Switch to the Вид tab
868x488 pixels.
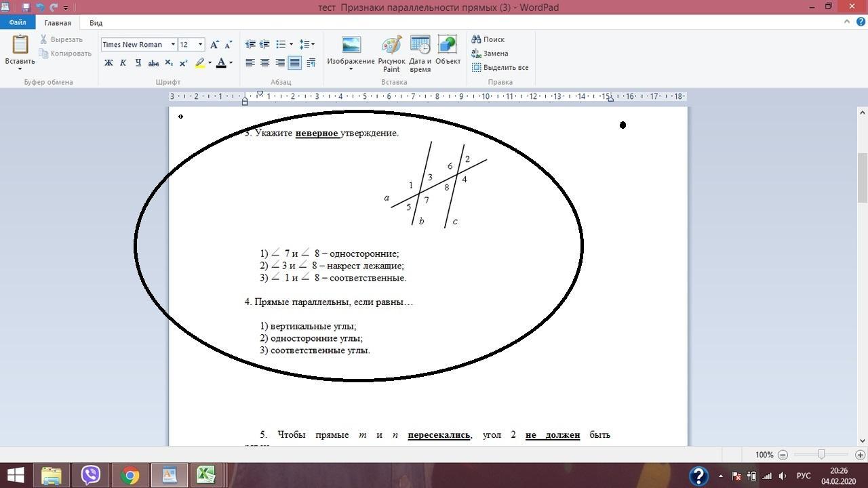pyautogui.click(x=96, y=22)
